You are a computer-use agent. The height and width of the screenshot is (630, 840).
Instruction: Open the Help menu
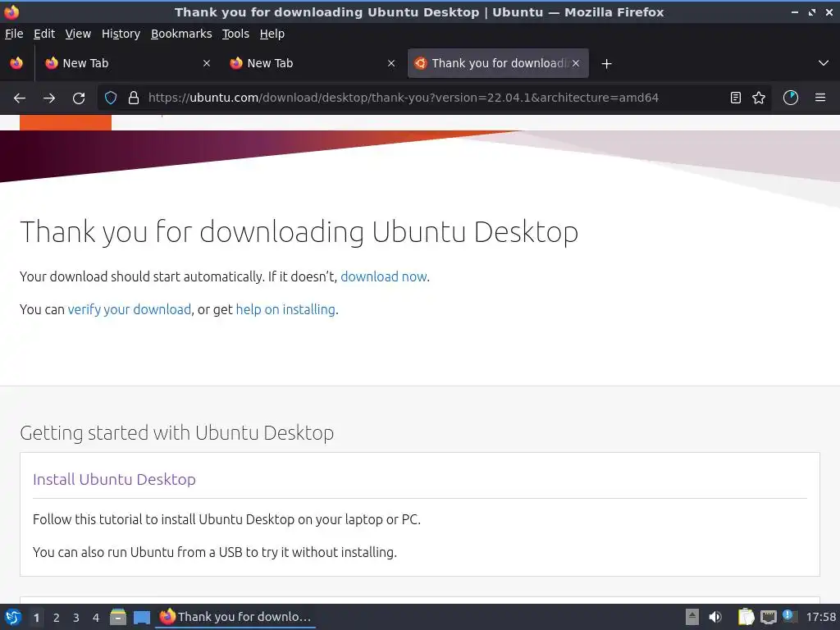pyautogui.click(x=272, y=34)
